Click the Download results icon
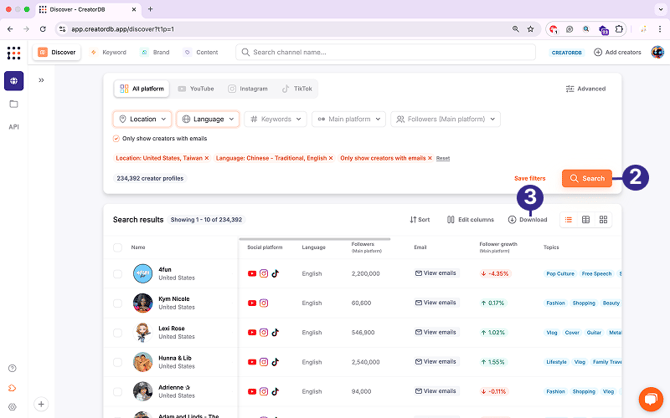The image size is (670, 418). click(x=512, y=219)
